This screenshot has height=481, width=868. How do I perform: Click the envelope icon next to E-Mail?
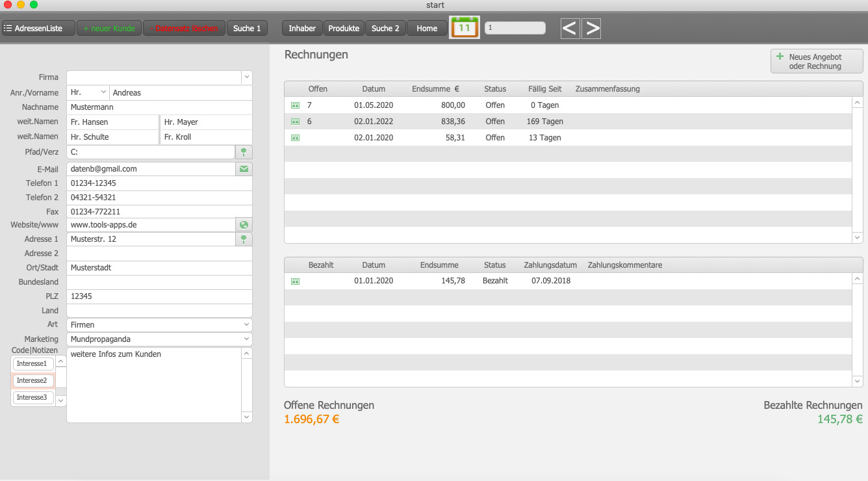pos(244,169)
